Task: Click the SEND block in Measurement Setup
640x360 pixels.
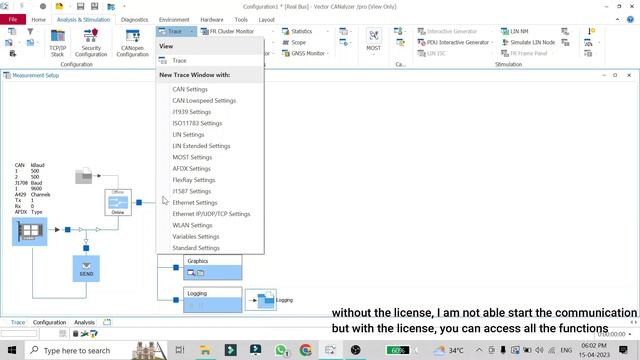Action: point(86,269)
